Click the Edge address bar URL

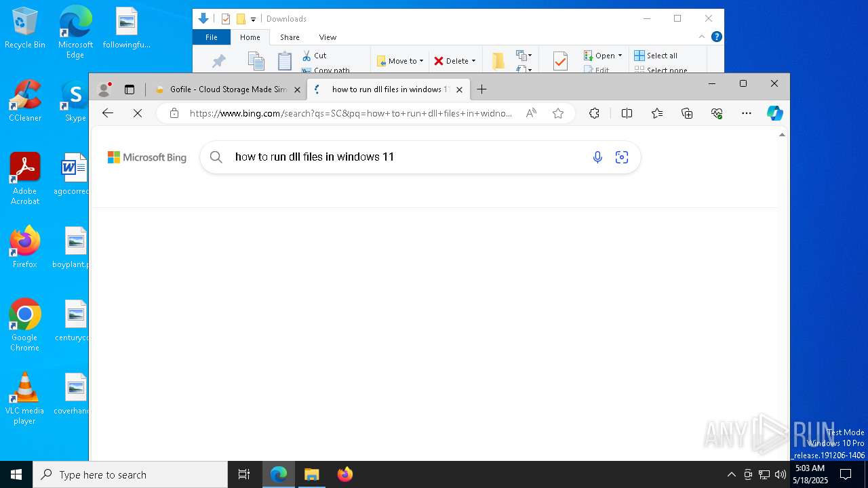click(x=351, y=113)
